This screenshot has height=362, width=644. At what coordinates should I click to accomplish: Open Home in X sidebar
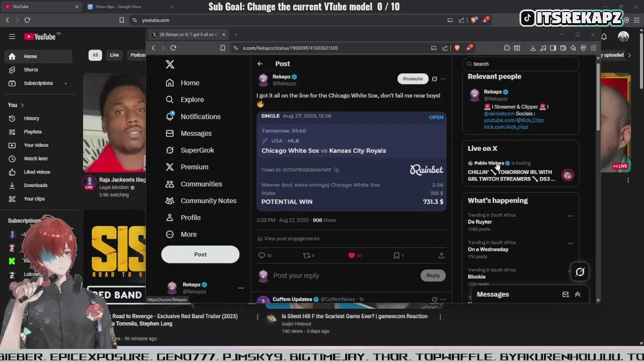point(183,83)
